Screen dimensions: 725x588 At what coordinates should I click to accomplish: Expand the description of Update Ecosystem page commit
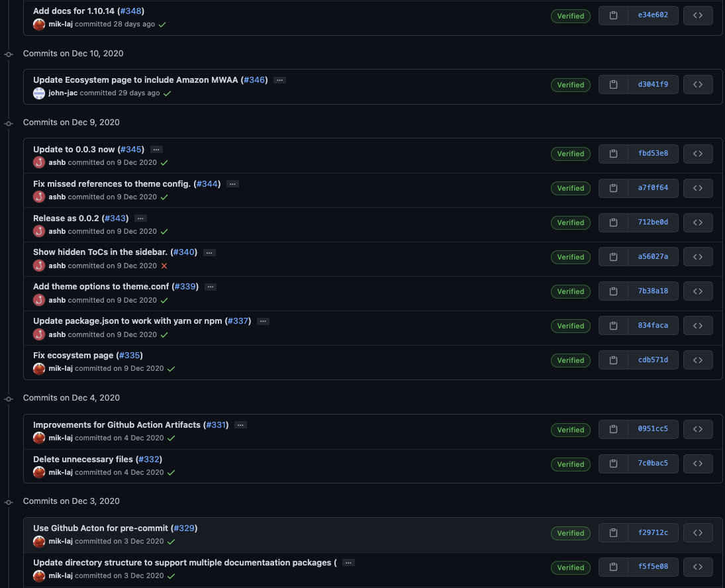[279, 79]
